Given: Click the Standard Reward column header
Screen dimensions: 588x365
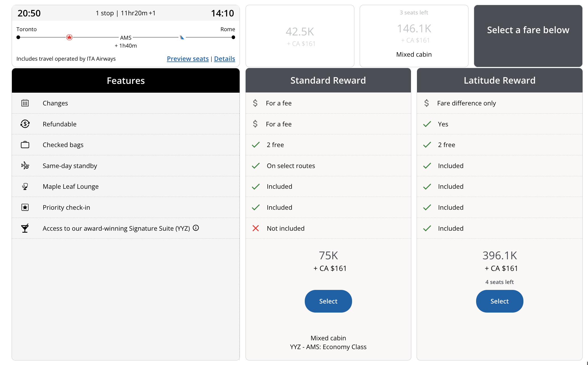Looking at the screenshot, I should (x=328, y=80).
